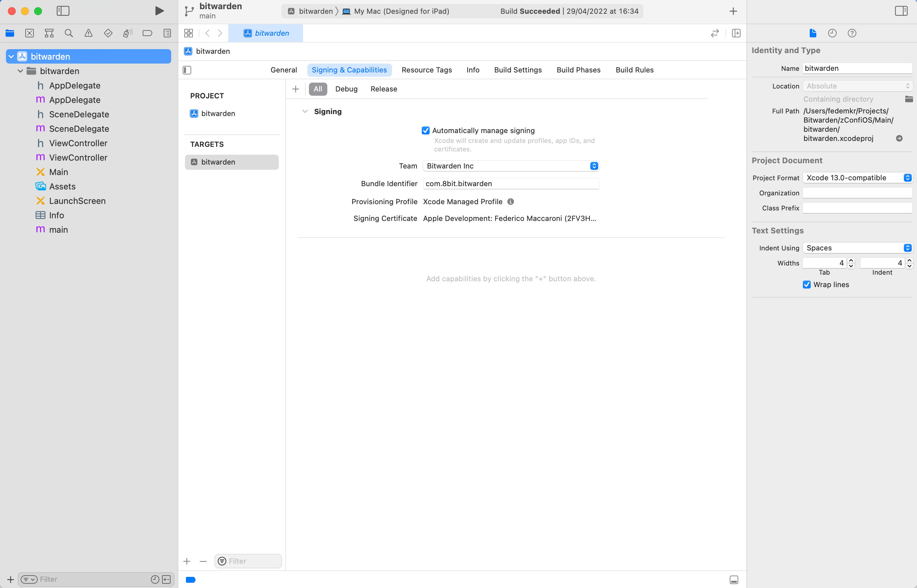Show the History inspector clock icon
The image size is (917, 588).
pos(832,33)
